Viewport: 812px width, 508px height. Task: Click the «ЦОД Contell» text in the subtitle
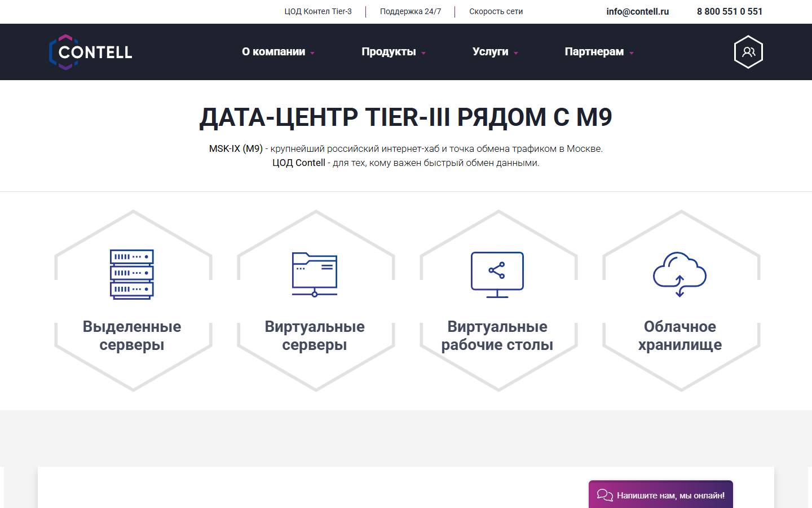click(x=299, y=163)
